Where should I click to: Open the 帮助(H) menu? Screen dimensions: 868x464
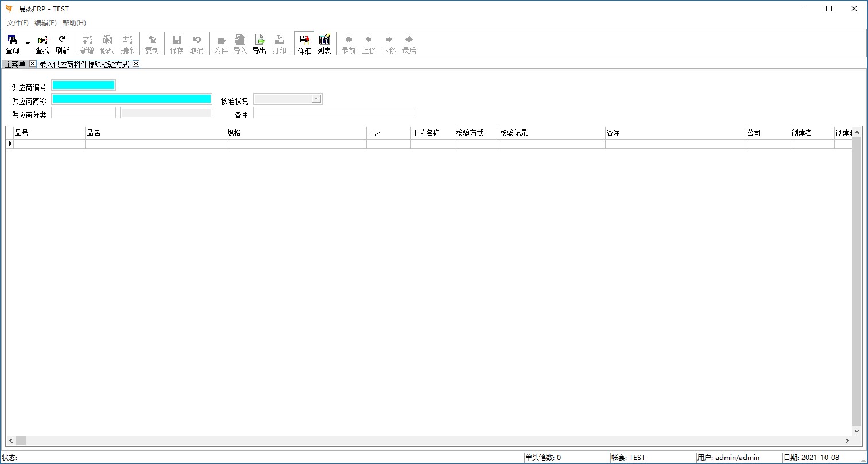click(74, 23)
